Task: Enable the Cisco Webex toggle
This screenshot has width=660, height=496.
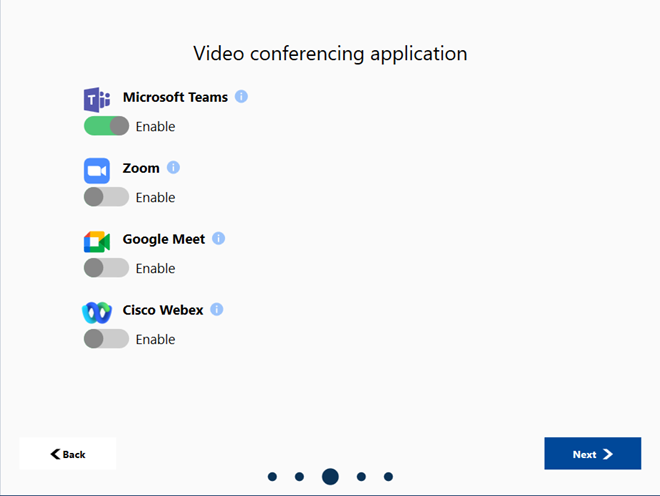Action: [106, 339]
